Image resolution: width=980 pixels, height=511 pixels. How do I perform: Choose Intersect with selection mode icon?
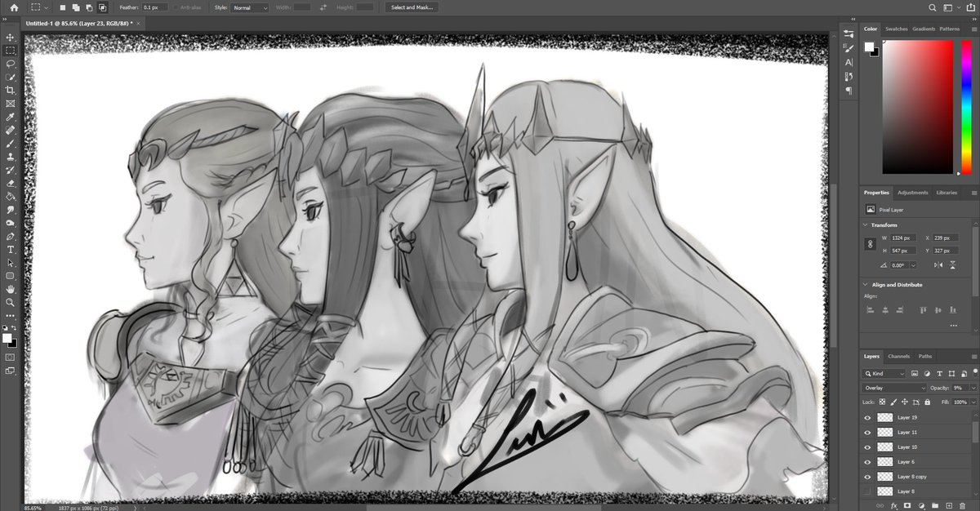[x=102, y=7]
